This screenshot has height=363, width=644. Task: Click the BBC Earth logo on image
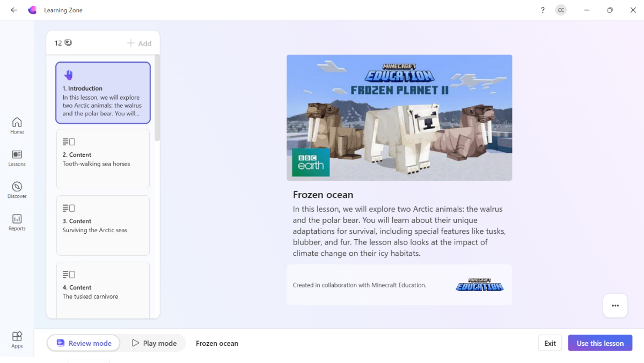pyautogui.click(x=311, y=162)
